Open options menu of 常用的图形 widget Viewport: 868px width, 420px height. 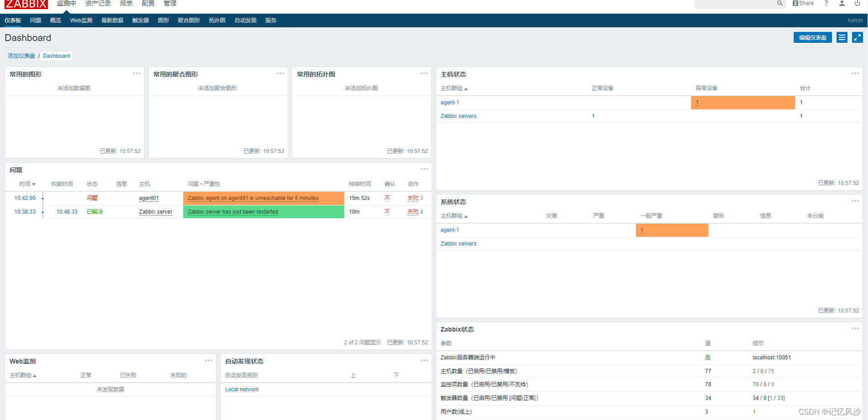[137, 73]
